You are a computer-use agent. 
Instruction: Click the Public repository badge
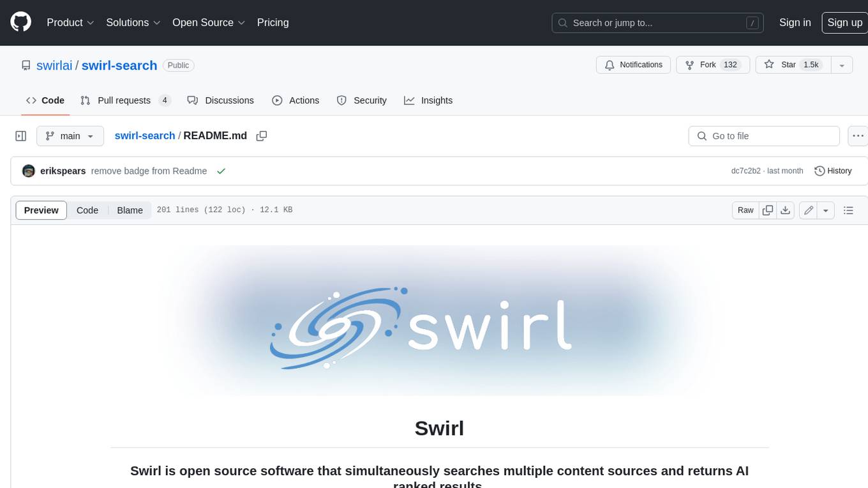[178, 65]
